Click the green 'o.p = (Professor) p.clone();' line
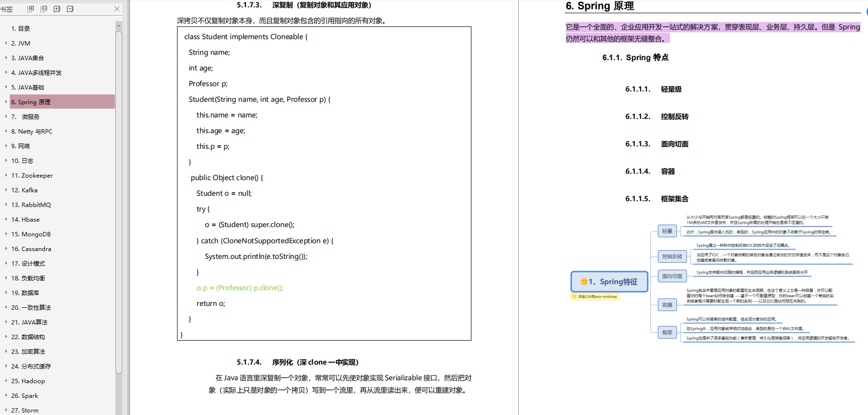Image resolution: width=868 pixels, height=415 pixels. pyautogui.click(x=240, y=288)
